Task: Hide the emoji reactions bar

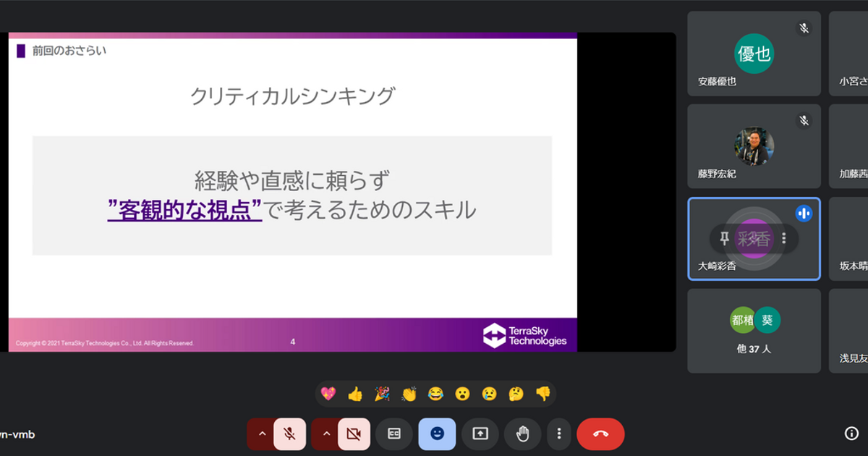Action: (x=437, y=434)
